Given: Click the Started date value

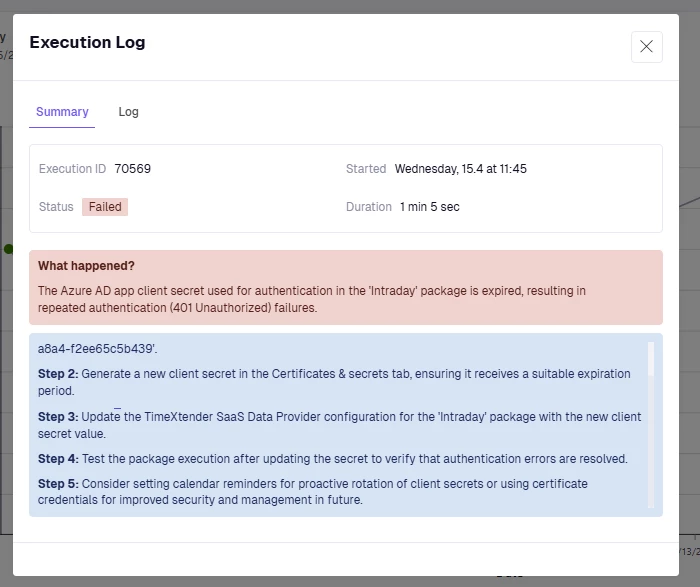Looking at the screenshot, I should tap(460, 169).
